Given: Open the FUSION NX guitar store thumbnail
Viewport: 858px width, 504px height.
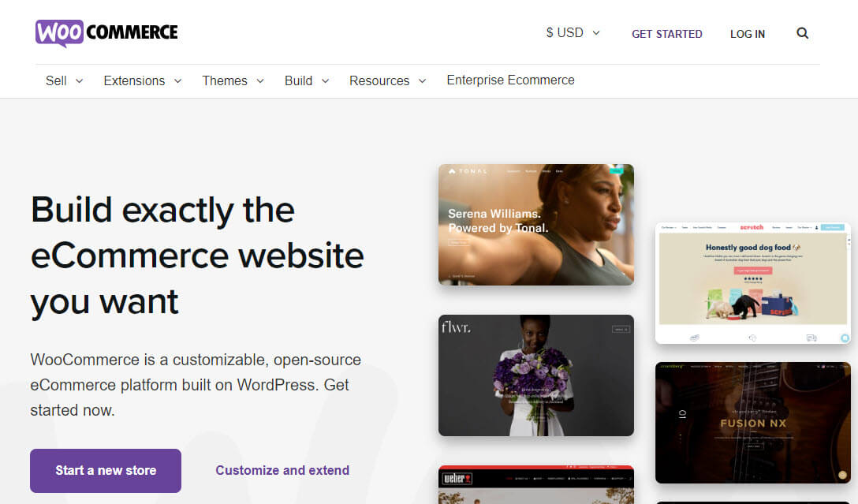Looking at the screenshot, I should pos(753,423).
